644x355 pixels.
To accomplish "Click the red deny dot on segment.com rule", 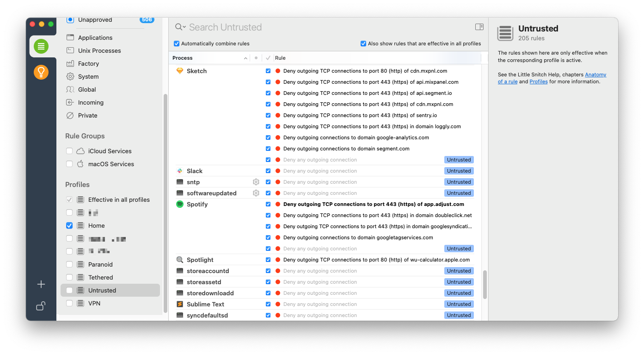I will coord(278,149).
